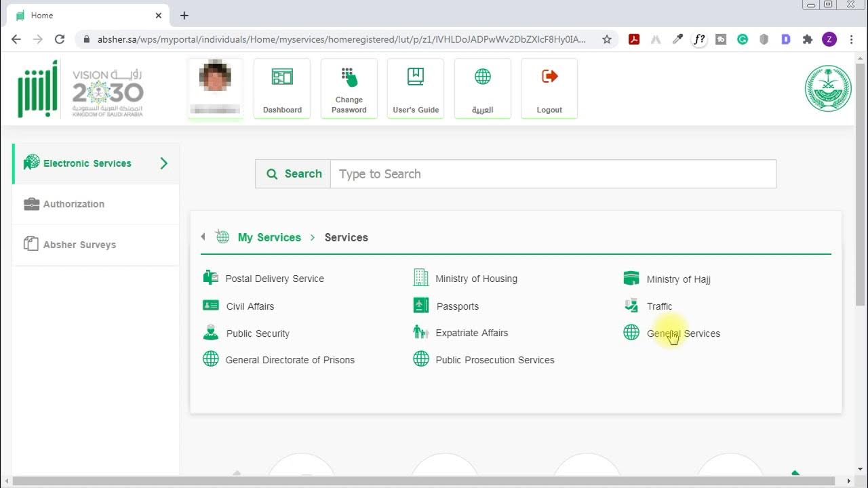Open Civil Affairs link
The height and width of the screenshot is (488, 868).
pos(250,306)
